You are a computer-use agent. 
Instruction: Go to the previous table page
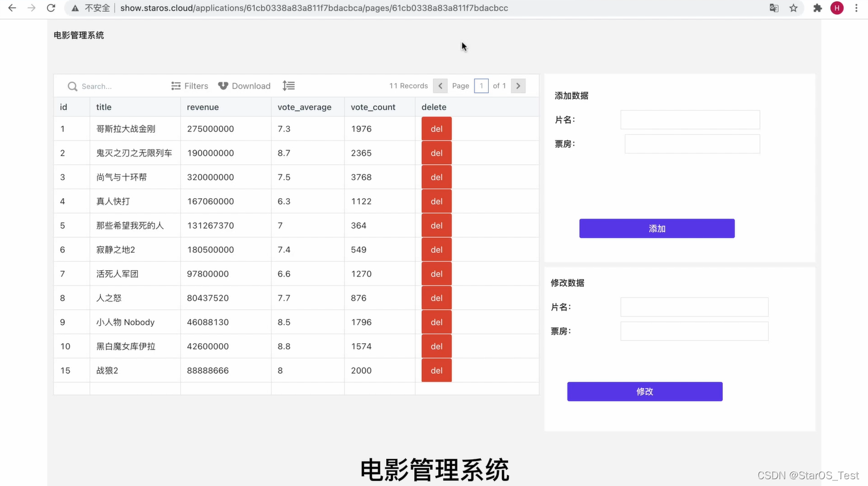click(440, 86)
